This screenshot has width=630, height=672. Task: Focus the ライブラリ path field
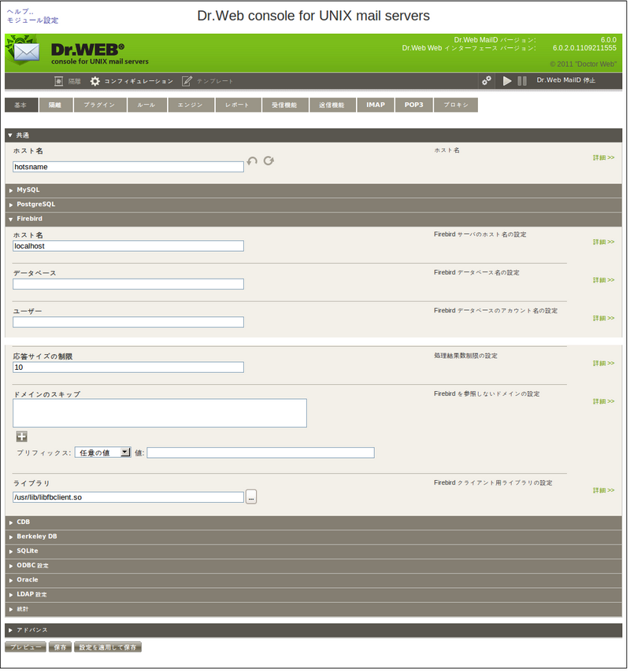pos(128,499)
